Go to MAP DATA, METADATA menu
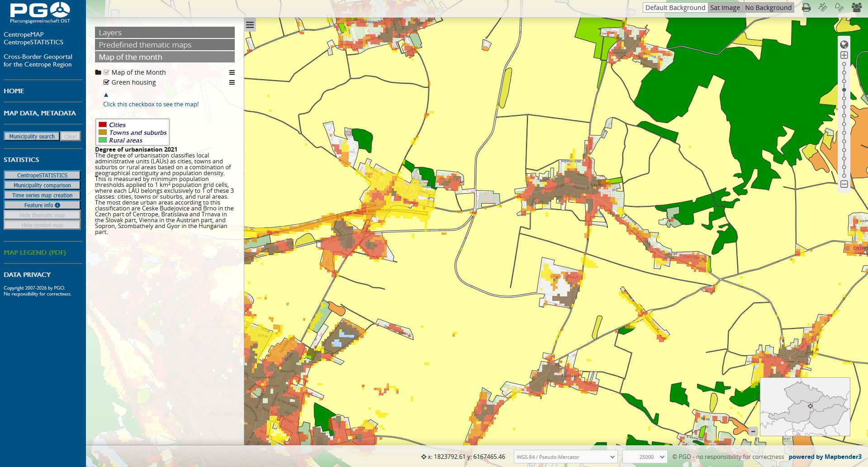Viewport: 868px width, 467px height. point(40,113)
